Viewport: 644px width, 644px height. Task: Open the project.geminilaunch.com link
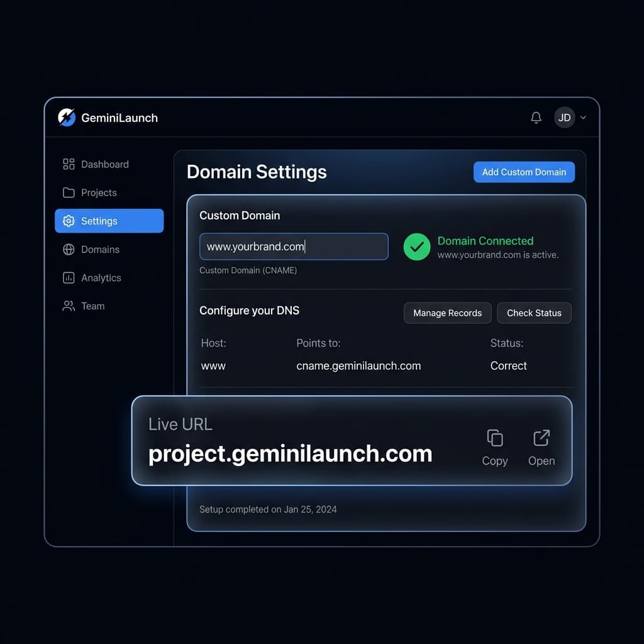[x=291, y=453]
